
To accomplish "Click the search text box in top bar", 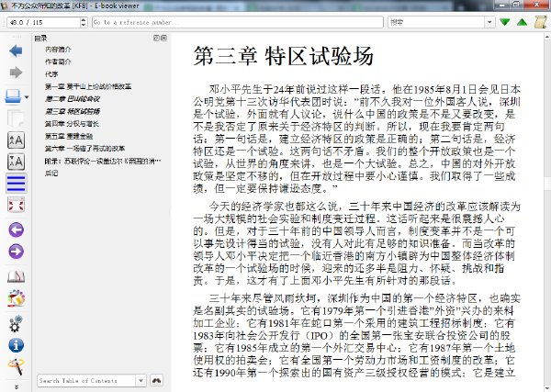I will coord(437,22).
